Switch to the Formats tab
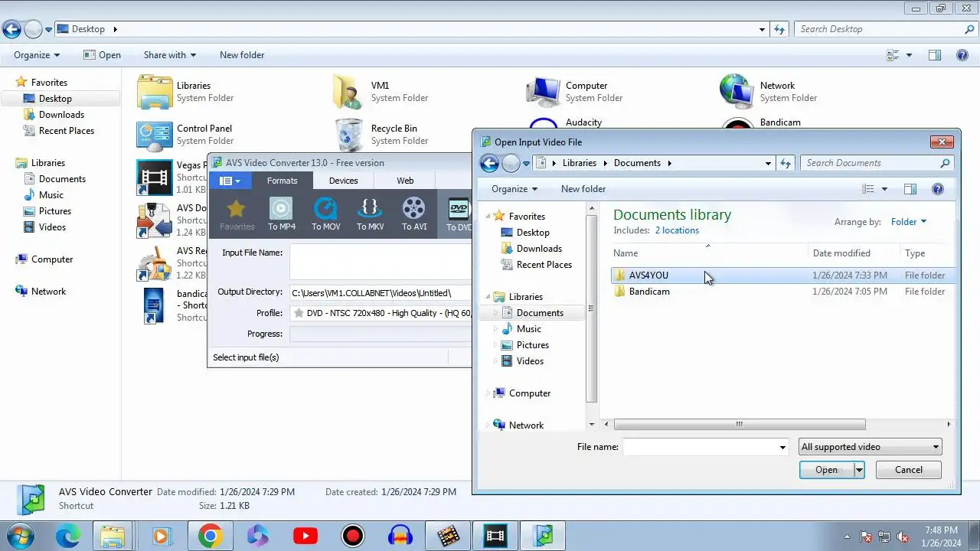Screen dimensions: 980x551 point(282,181)
